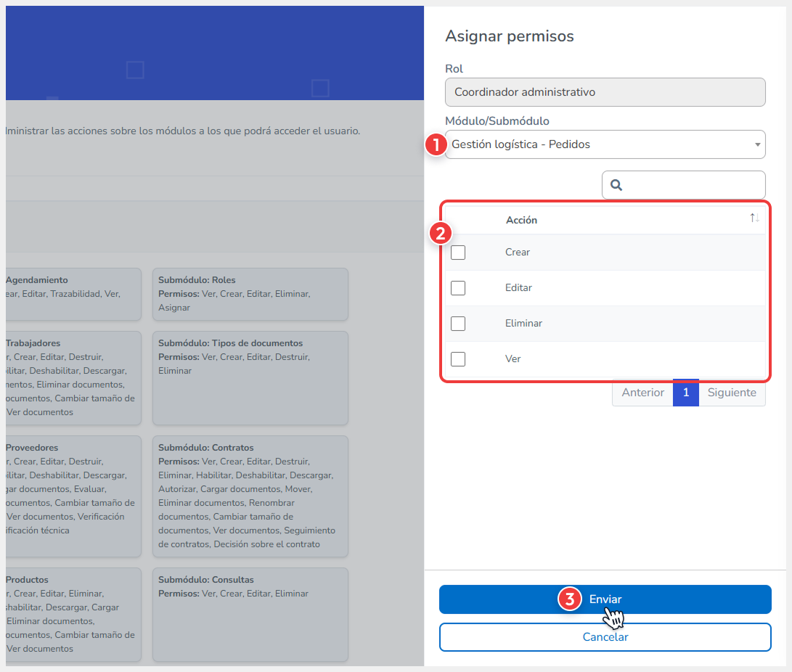792x672 pixels.
Task: Tick the Editar action checkbox
Action: [458, 288]
